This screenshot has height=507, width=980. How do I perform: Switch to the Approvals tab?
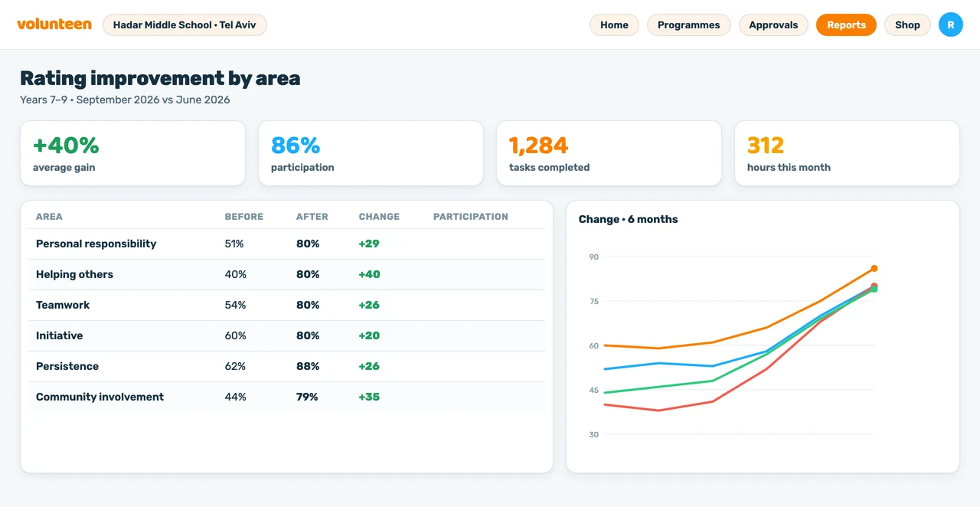(773, 25)
